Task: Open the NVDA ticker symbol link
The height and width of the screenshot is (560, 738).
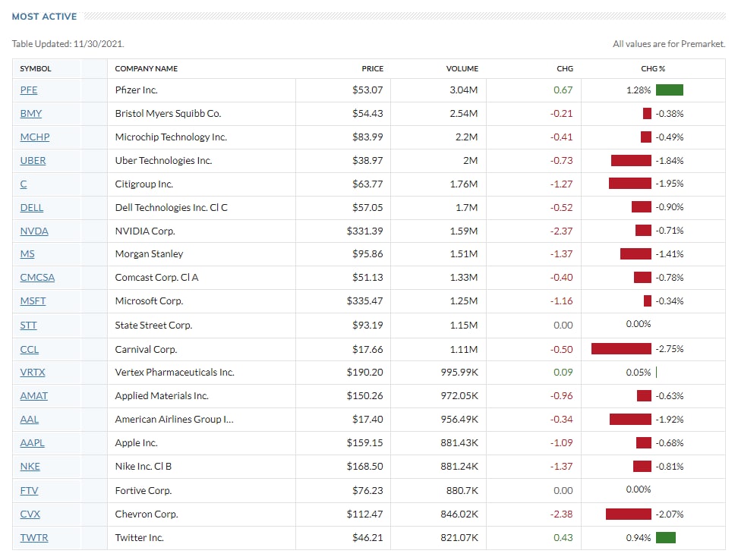Action: coord(34,231)
